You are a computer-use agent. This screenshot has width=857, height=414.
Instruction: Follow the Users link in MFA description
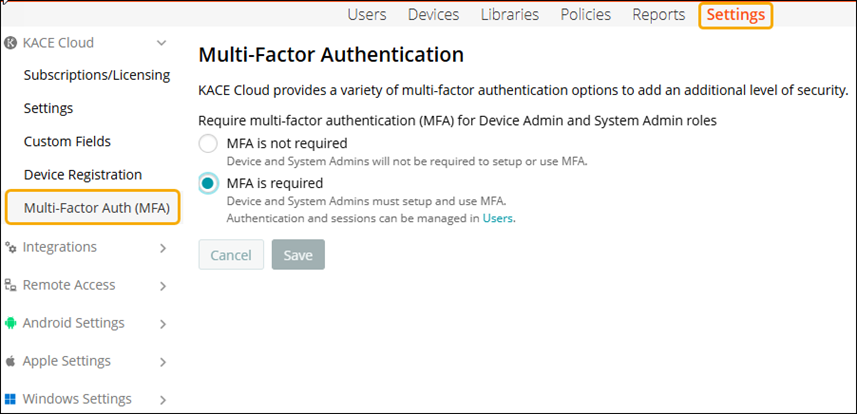click(x=498, y=218)
